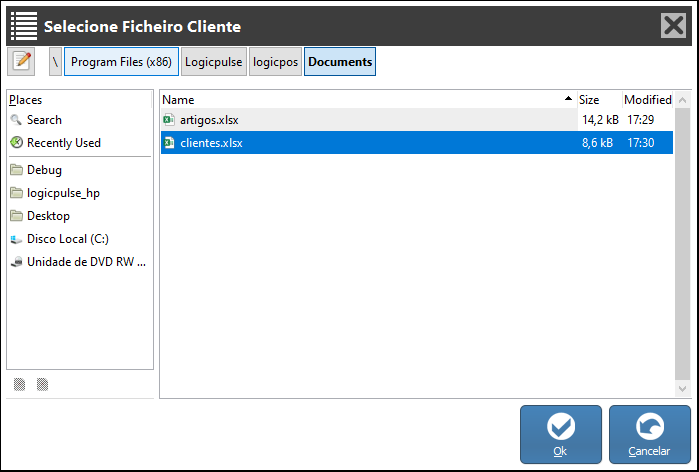Open the logicpos path breadcrumb
Viewport: 699px width, 472px height.
coord(275,62)
